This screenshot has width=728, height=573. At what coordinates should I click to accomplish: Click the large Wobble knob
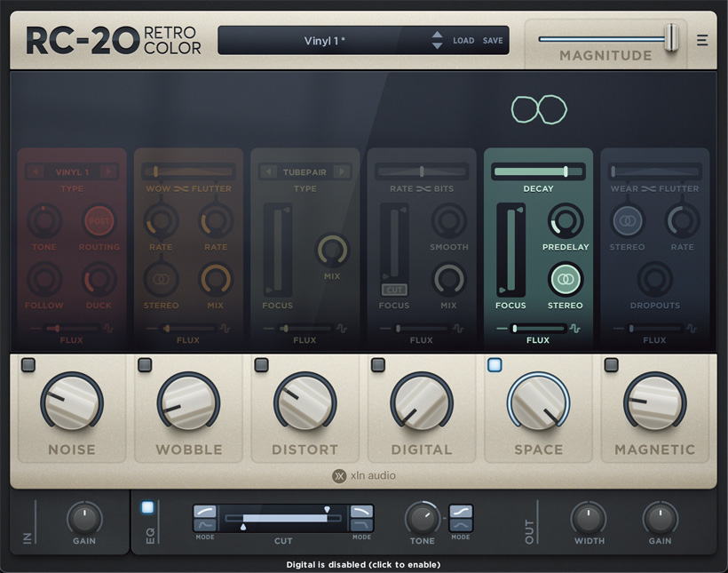(x=188, y=402)
